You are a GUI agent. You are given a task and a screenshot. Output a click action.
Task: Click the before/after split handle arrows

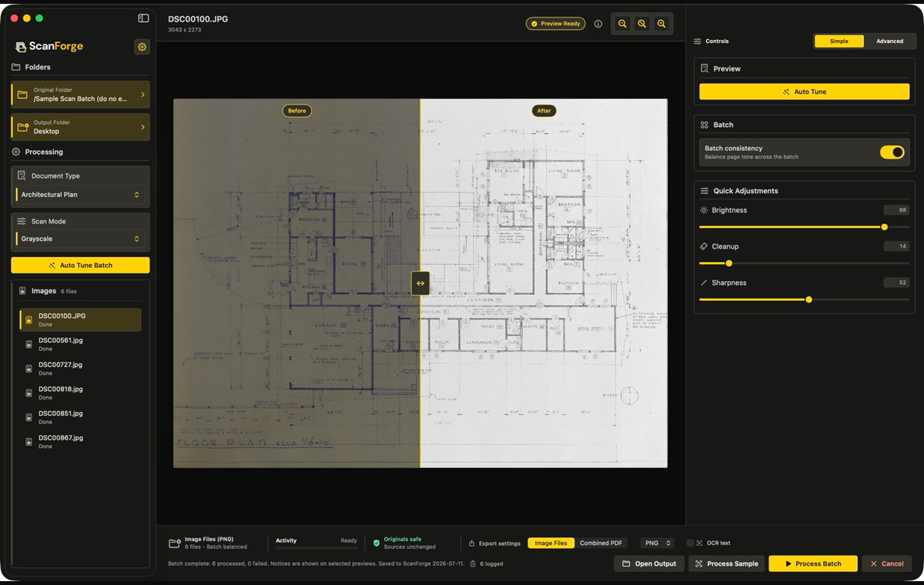pos(420,283)
